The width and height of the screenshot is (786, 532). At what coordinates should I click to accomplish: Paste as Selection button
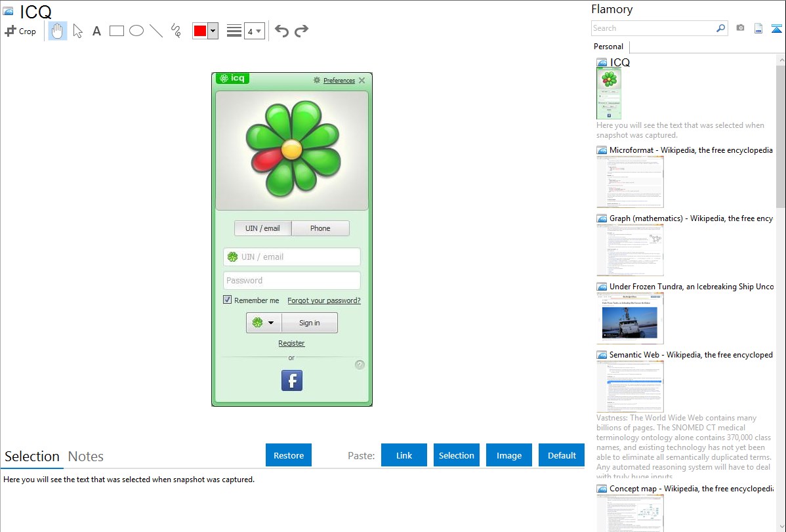[457, 455]
